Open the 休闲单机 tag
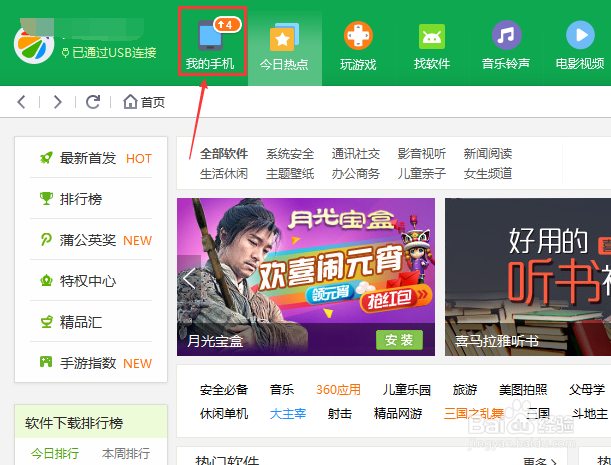This screenshot has height=465, width=611. coord(224,414)
